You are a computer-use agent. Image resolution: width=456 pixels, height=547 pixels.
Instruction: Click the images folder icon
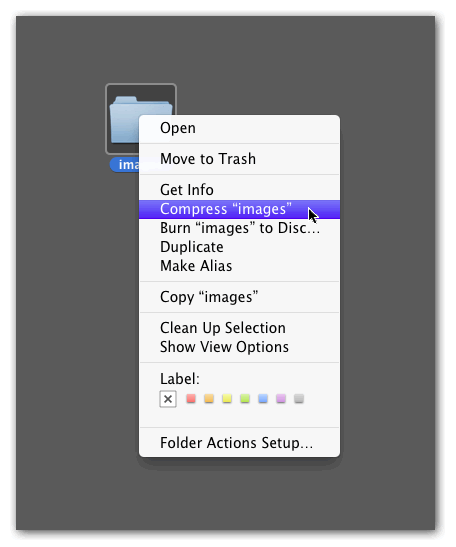[x=124, y=119]
